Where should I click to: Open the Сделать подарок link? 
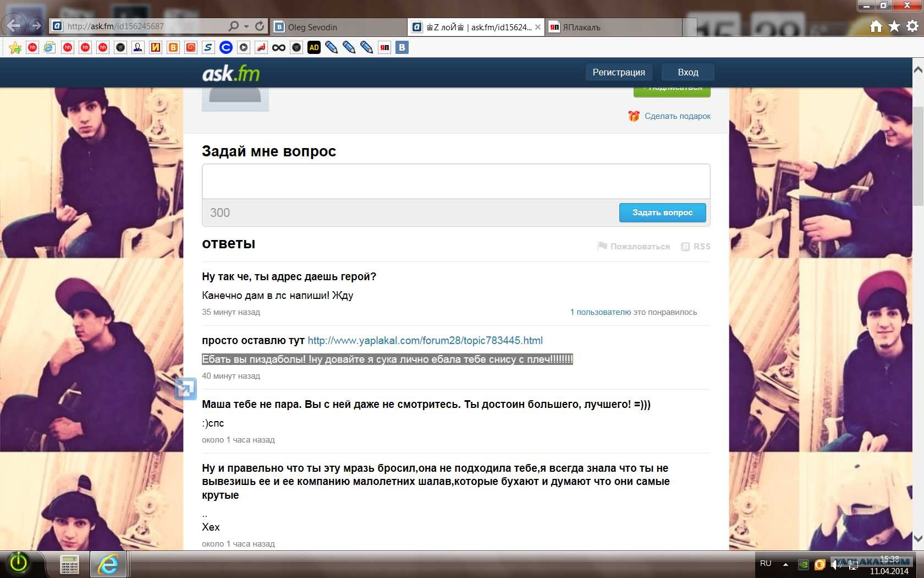click(x=678, y=116)
